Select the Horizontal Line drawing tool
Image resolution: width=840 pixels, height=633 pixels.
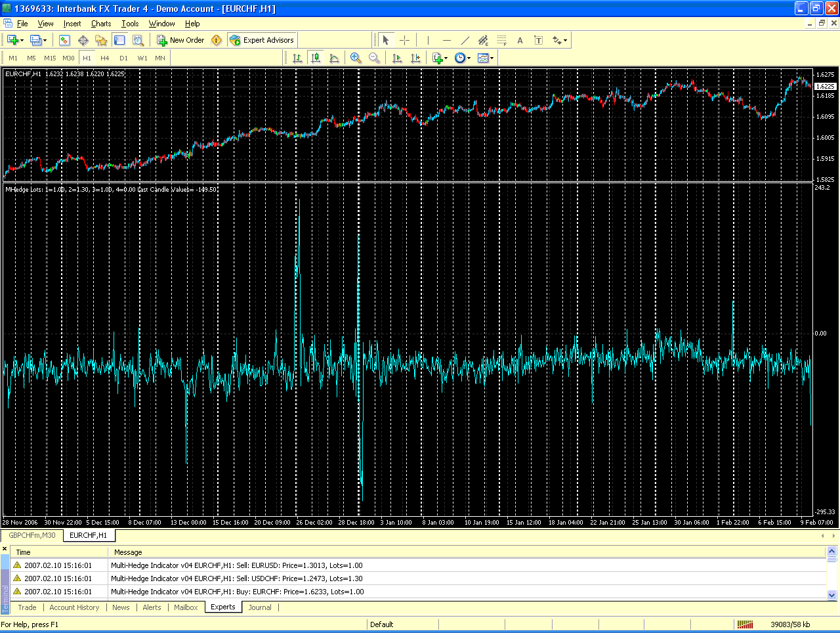446,39
